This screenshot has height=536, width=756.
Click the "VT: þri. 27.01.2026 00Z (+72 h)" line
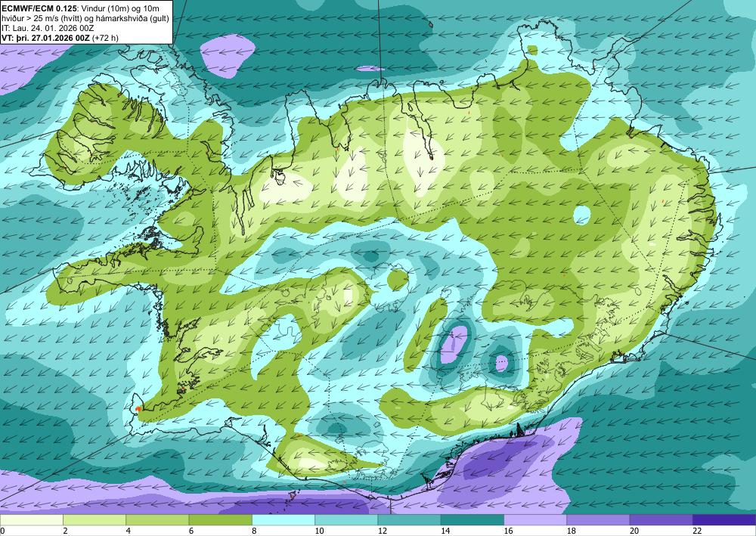[x=60, y=38]
